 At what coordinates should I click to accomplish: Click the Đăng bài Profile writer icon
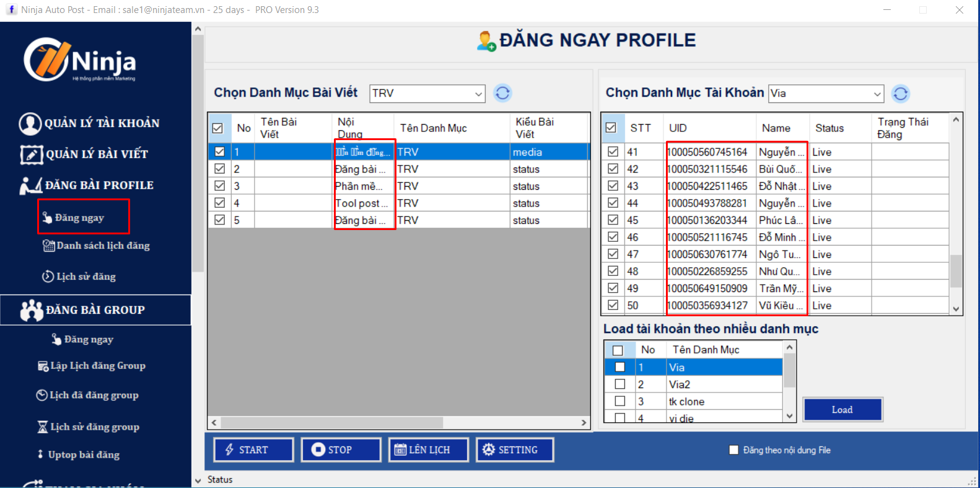[x=30, y=185]
